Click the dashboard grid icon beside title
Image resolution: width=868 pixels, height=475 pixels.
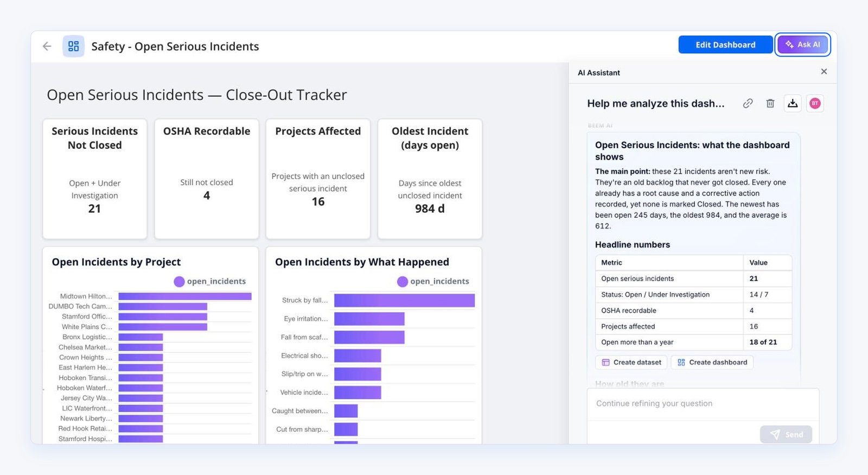[73, 46]
